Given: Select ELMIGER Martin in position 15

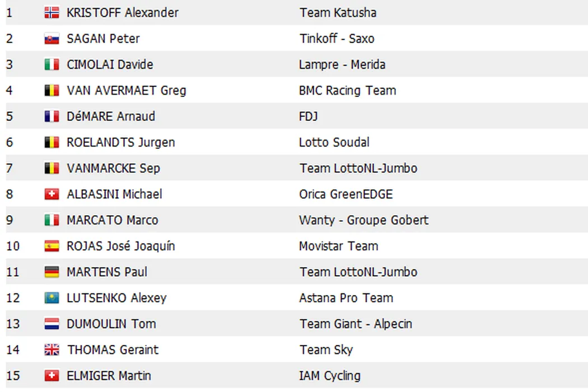Looking at the screenshot, I should (109, 376).
